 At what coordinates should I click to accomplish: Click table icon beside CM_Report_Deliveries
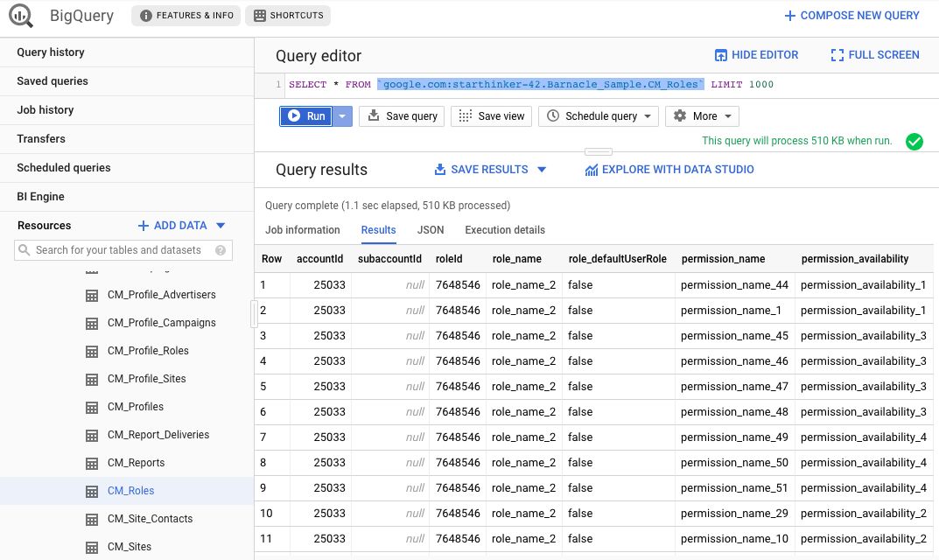92,436
